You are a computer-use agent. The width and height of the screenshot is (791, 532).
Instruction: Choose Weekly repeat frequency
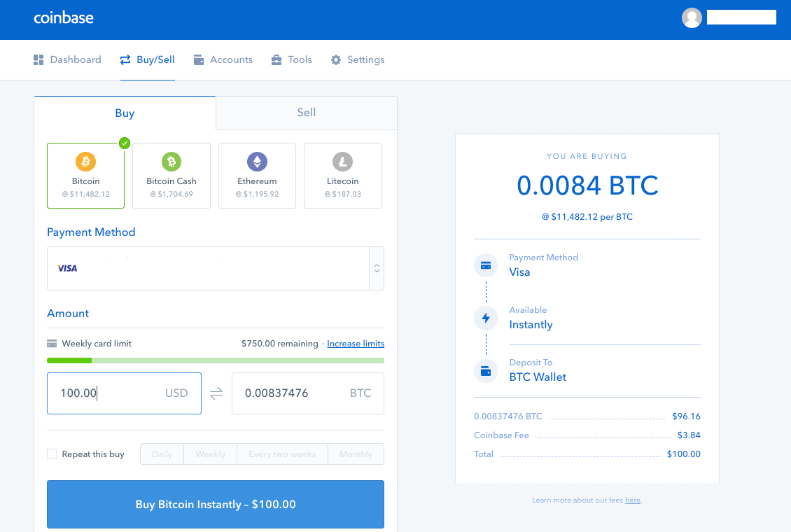[211, 454]
